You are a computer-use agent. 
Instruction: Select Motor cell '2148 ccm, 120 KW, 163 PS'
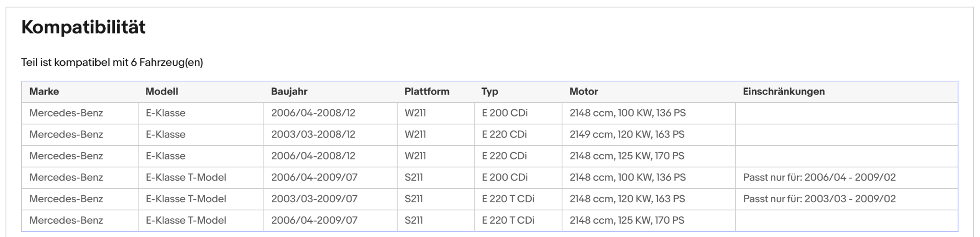627,199
